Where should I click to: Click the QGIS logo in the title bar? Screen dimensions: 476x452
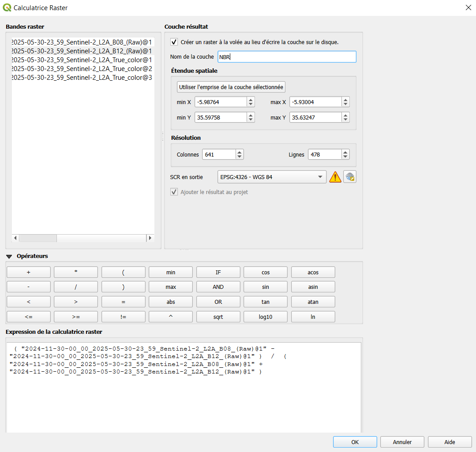coord(6,7)
